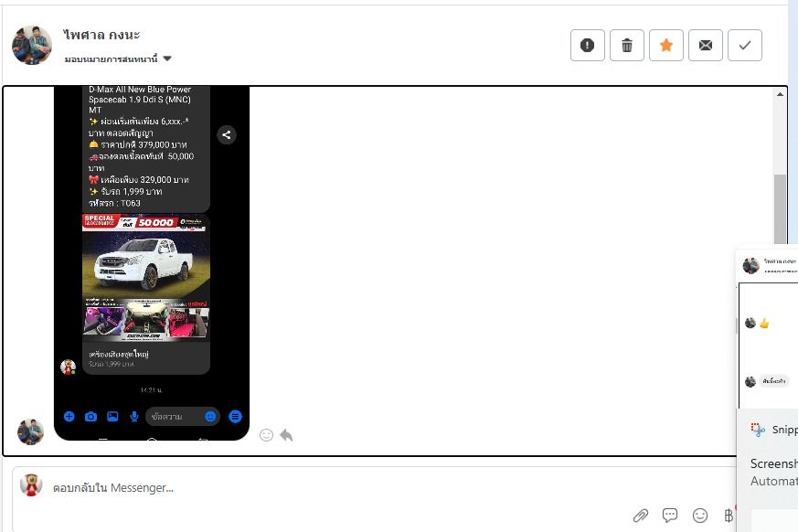
Task: Click the share icon in screenshot
Action: pos(227,135)
